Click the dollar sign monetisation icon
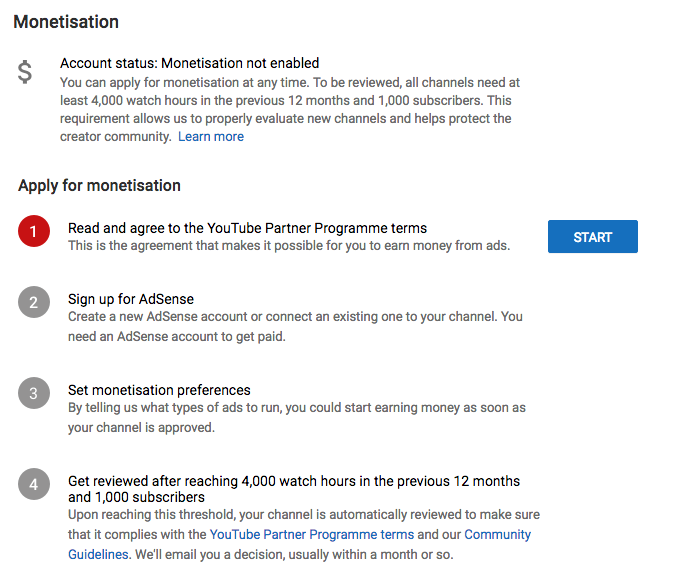The width and height of the screenshot is (678, 587). coord(25,71)
